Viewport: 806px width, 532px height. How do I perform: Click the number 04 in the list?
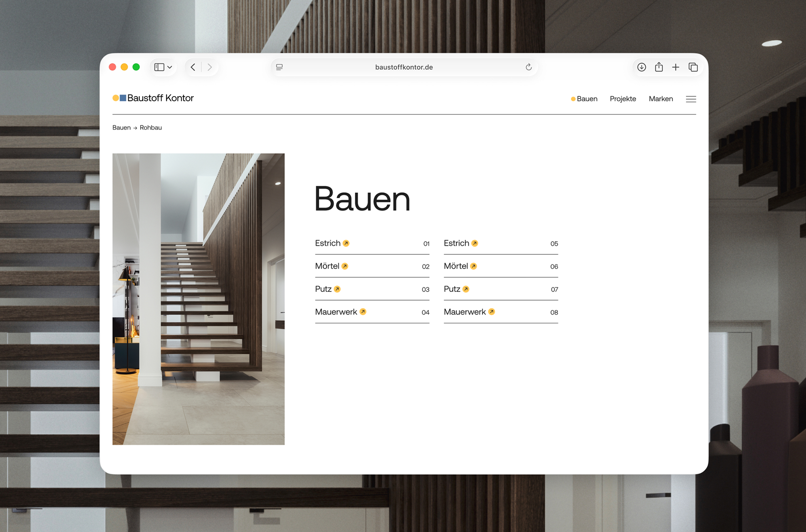click(426, 312)
